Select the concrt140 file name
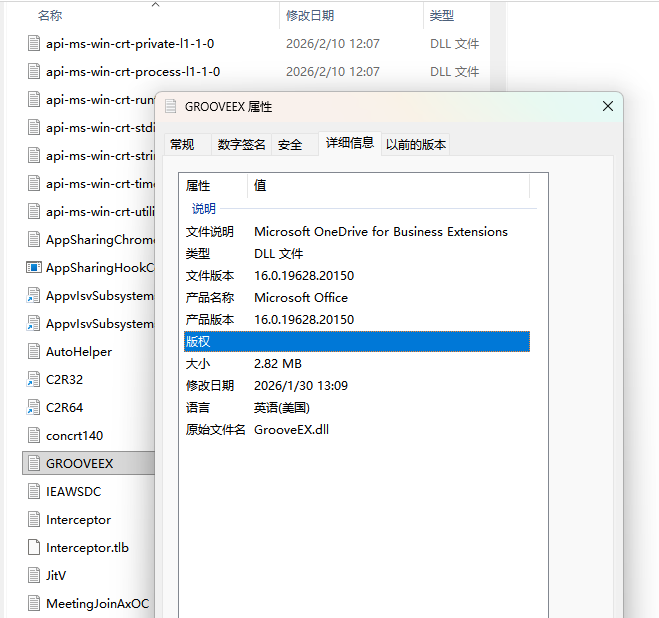 [74, 436]
